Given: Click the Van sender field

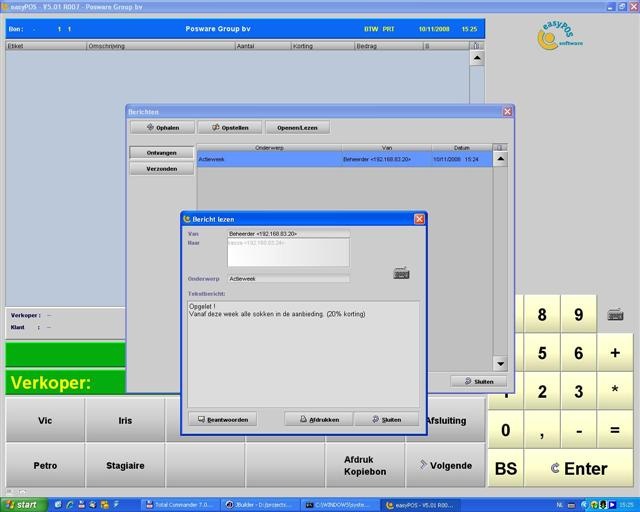Looking at the screenshot, I should click(288, 234).
